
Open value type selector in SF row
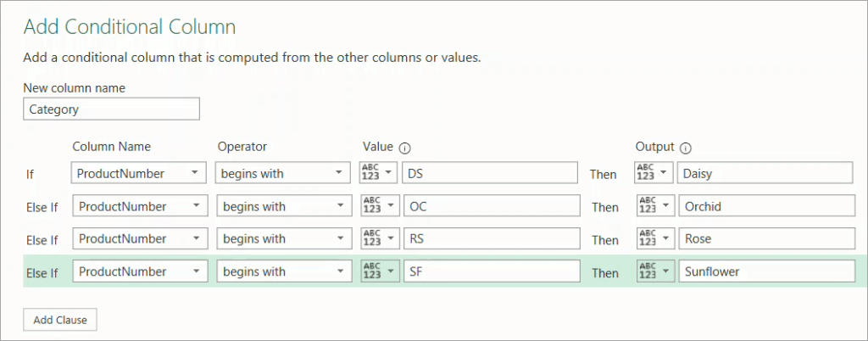(380, 271)
